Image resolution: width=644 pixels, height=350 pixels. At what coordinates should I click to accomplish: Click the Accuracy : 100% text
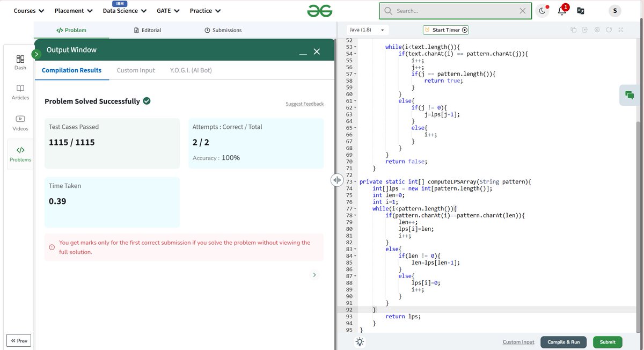point(216,158)
